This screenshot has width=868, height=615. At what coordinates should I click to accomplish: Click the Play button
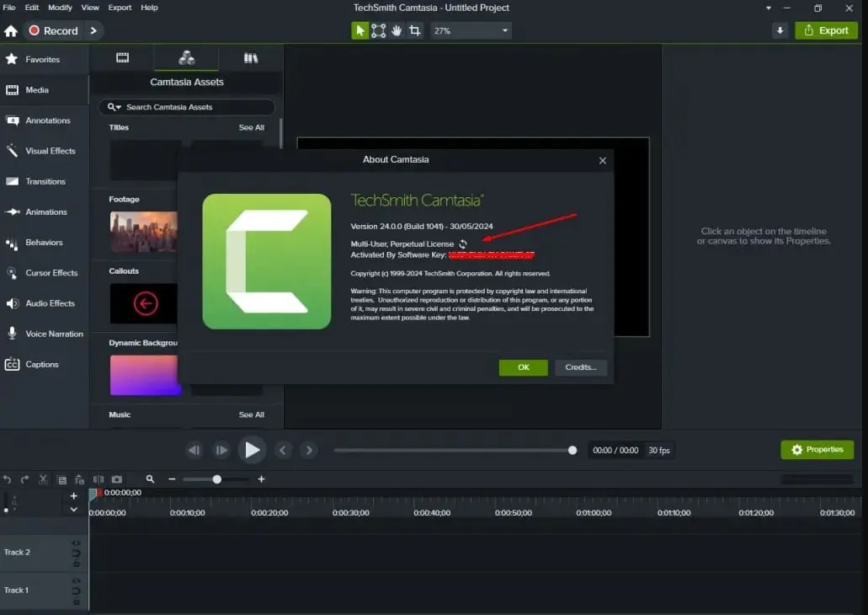point(252,450)
